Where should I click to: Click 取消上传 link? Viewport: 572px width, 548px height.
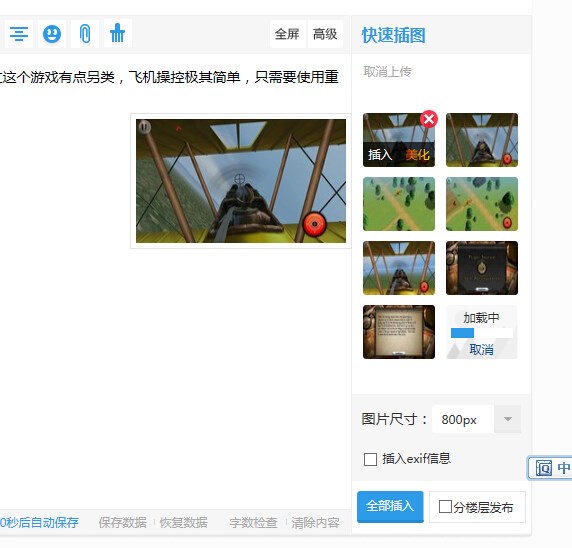pyautogui.click(x=387, y=72)
